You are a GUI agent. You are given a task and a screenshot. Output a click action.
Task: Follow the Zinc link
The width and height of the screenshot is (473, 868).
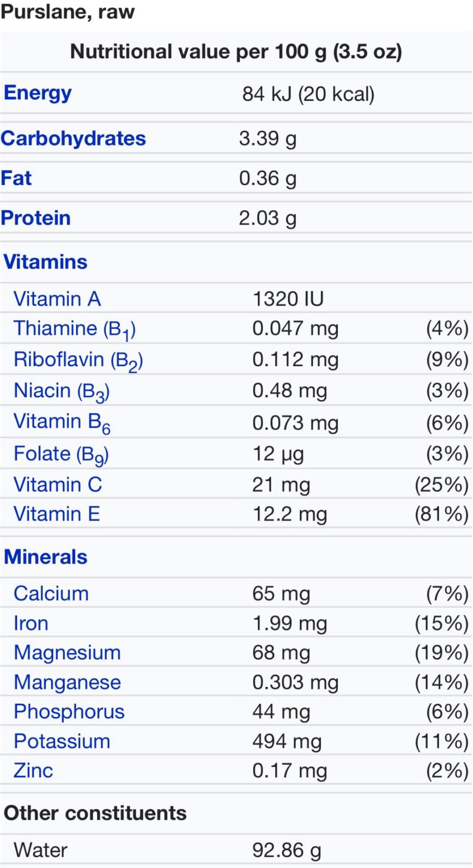33,771
